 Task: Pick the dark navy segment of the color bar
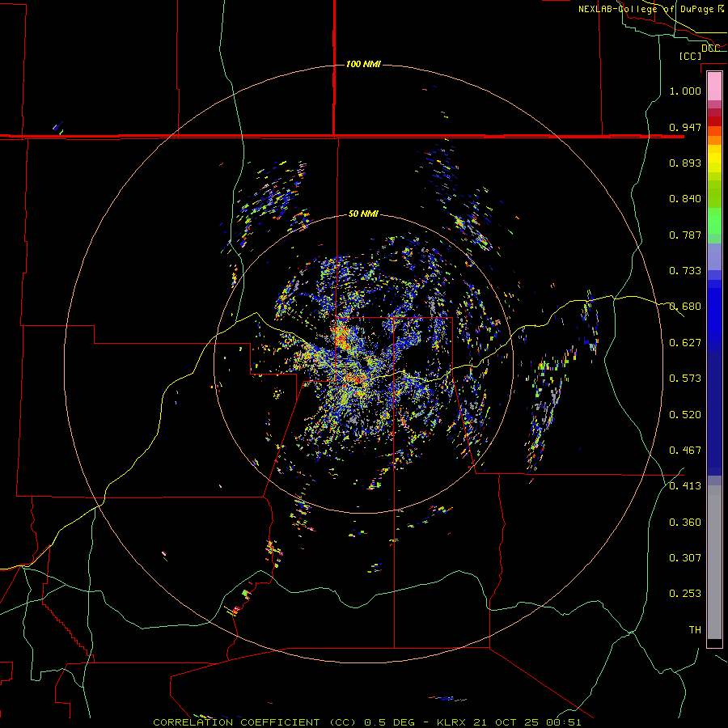click(x=714, y=413)
